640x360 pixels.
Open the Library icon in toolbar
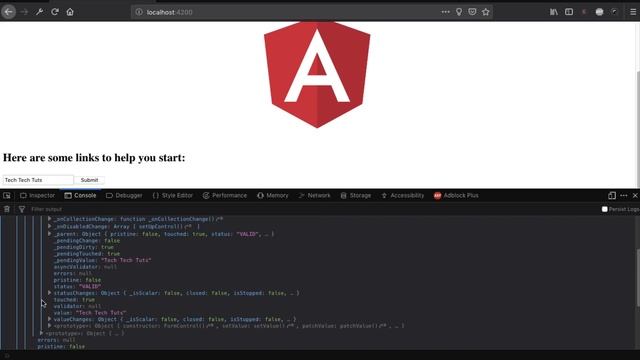point(553,12)
